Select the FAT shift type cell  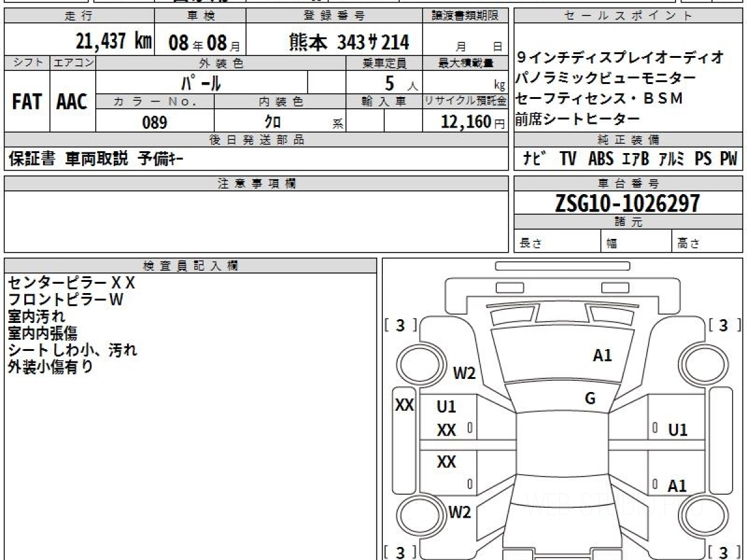pos(27,102)
